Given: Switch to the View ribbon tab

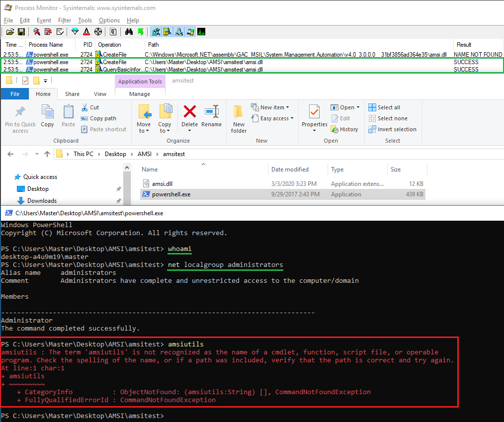Looking at the screenshot, I should tap(100, 94).
